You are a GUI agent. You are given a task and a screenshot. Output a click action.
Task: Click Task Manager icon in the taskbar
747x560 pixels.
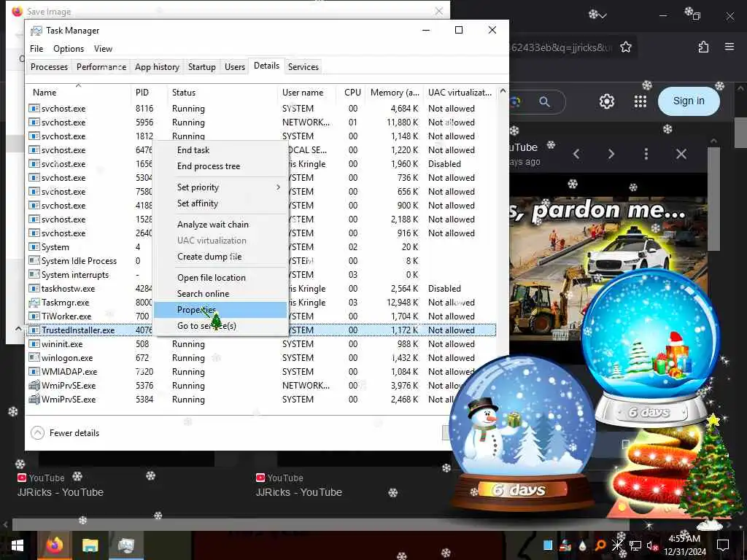click(125, 545)
